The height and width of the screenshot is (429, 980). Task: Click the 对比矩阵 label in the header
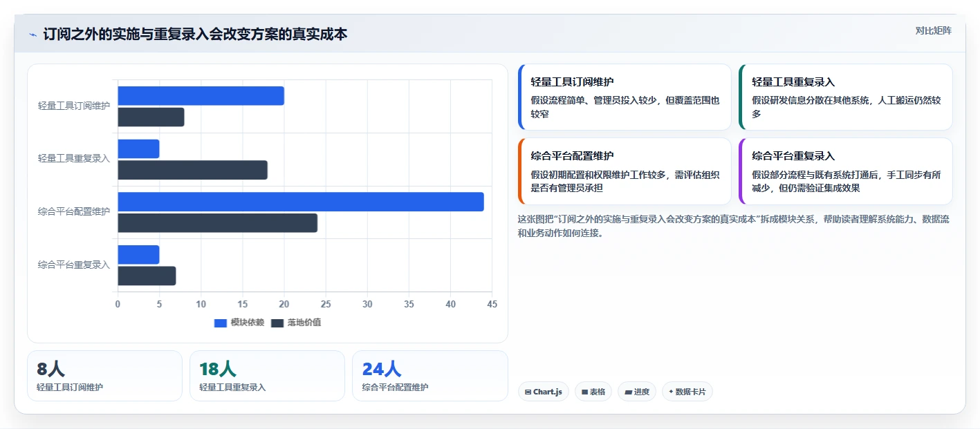pos(933,30)
